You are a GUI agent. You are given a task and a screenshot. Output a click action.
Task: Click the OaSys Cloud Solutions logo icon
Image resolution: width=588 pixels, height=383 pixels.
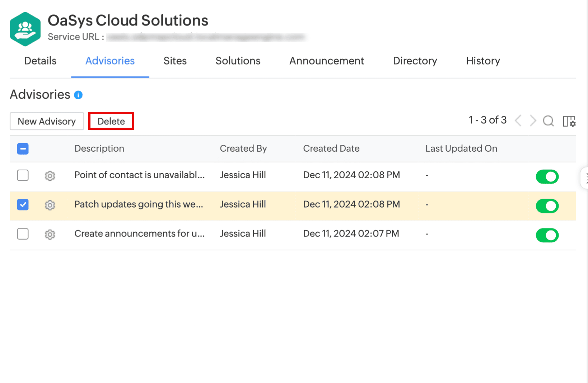point(25,29)
